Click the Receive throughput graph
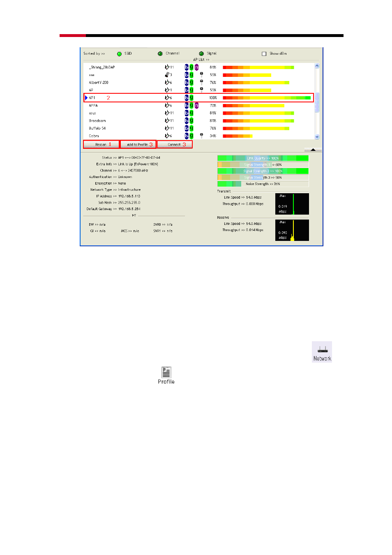This screenshot has height=555, width=392. [292, 230]
